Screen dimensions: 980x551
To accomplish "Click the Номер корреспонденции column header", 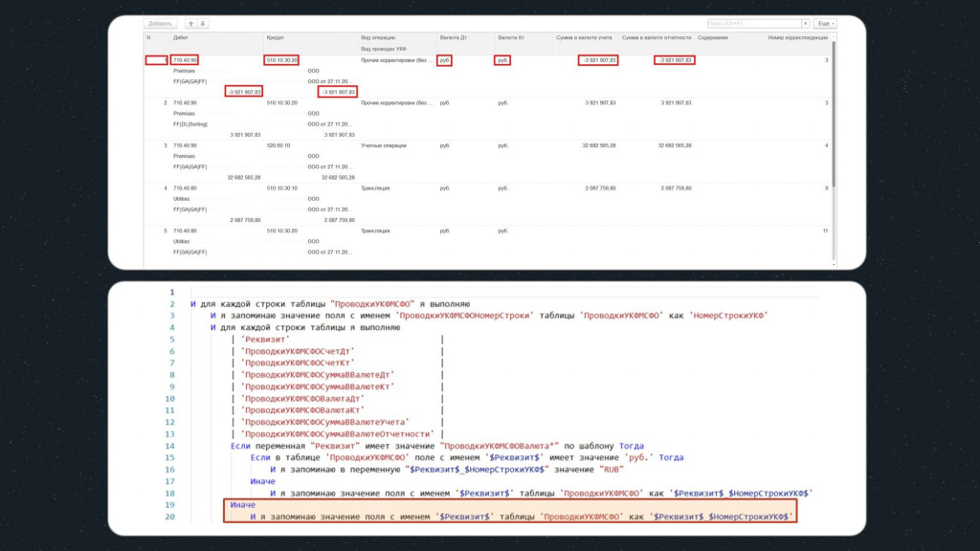I will tap(797, 37).
